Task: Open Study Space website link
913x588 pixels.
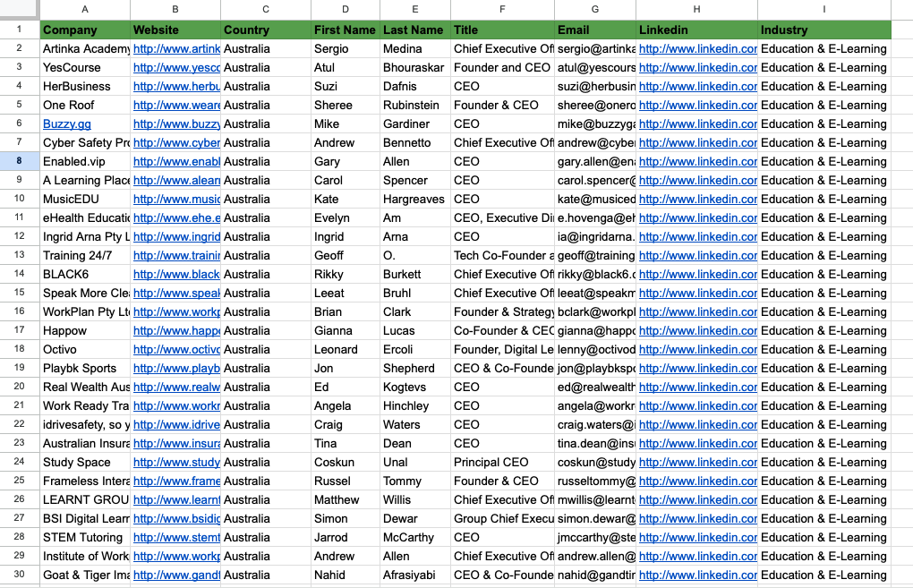Action: pyautogui.click(x=176, y=462)
